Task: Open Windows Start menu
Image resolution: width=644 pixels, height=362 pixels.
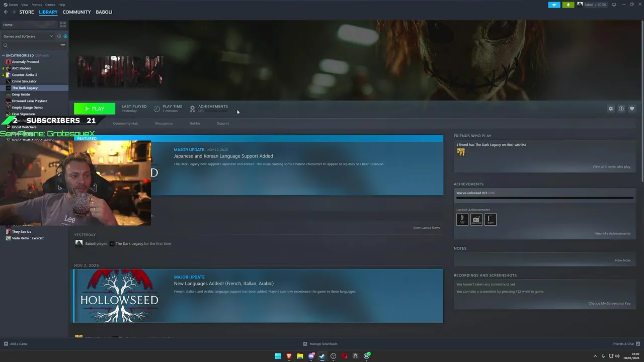Action: pyautogui.click(x=278, y=356)
